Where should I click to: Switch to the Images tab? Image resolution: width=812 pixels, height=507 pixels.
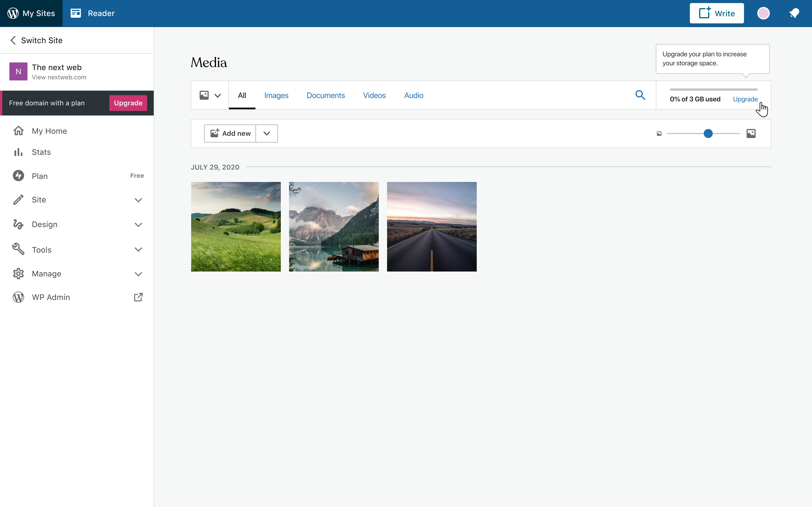click(276, 95)
